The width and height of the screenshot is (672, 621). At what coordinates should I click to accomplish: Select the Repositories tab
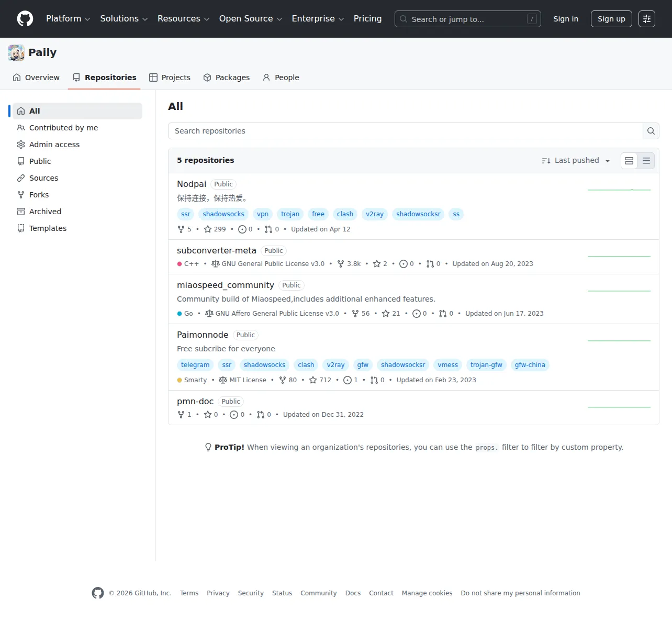click(x=104, y=77)
